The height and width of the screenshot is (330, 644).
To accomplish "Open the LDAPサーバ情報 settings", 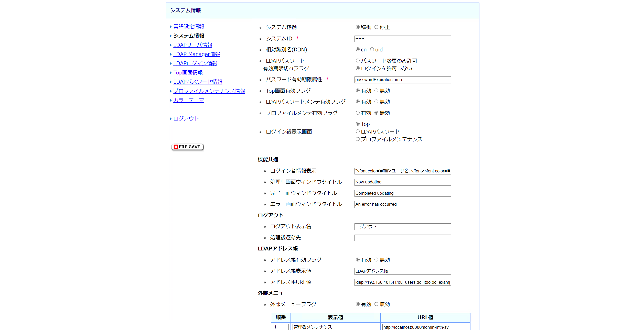I will [193, 45].
